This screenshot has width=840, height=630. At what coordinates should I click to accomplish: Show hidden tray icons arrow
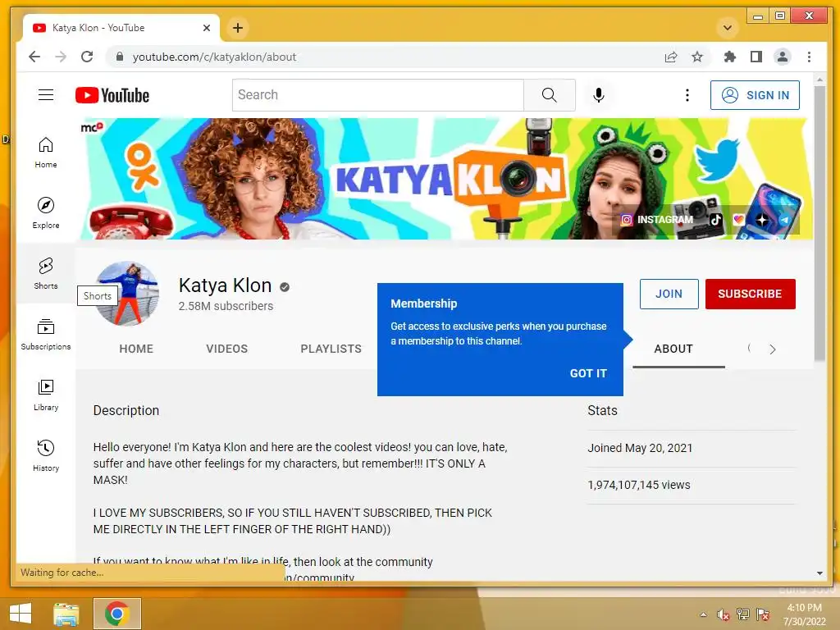pos(703,614)
